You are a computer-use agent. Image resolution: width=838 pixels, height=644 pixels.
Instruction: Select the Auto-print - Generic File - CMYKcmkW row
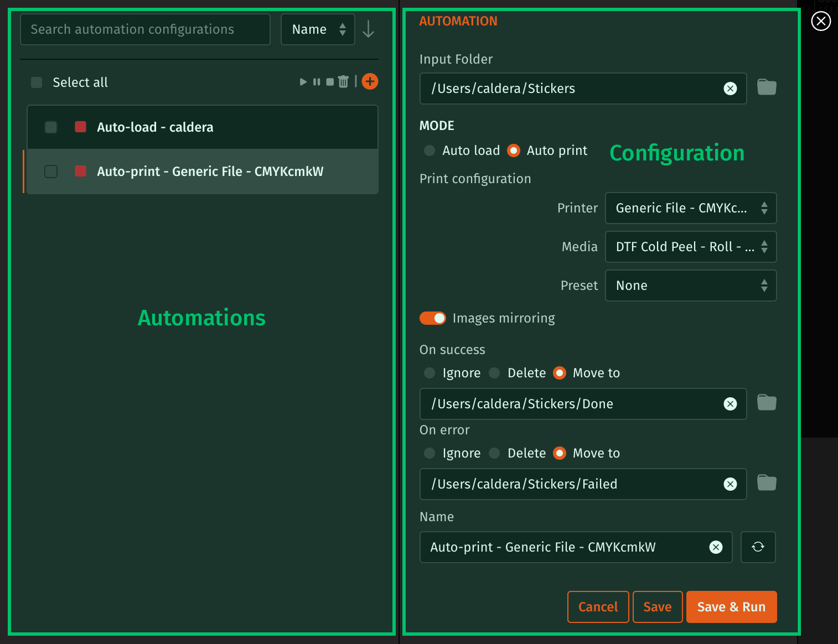(x=203, y=172)
